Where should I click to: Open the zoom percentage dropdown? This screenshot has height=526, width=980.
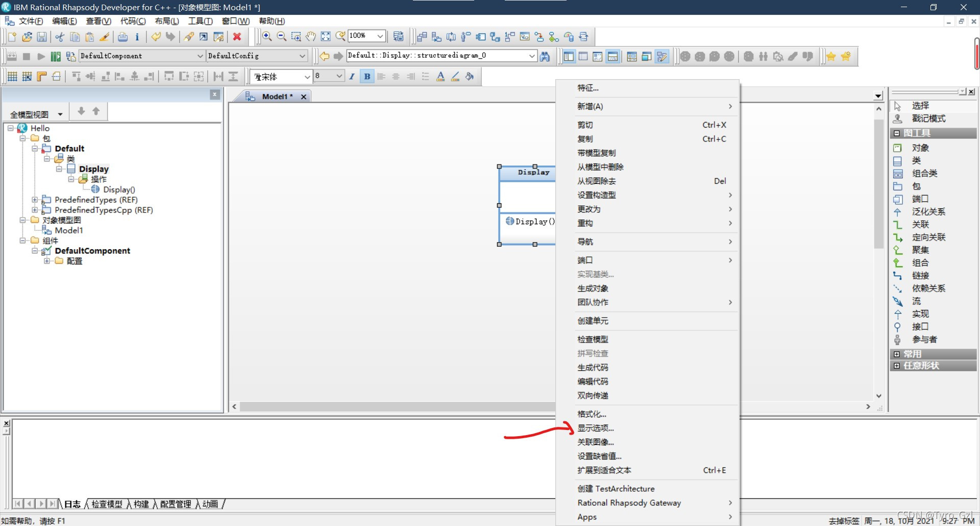[380, 36]
